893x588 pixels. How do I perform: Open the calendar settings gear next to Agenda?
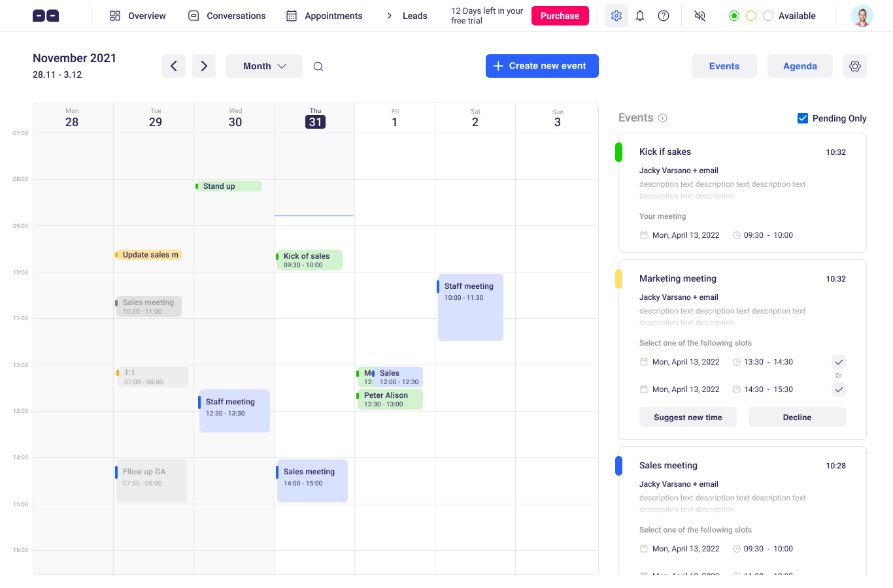pos(855,66)
